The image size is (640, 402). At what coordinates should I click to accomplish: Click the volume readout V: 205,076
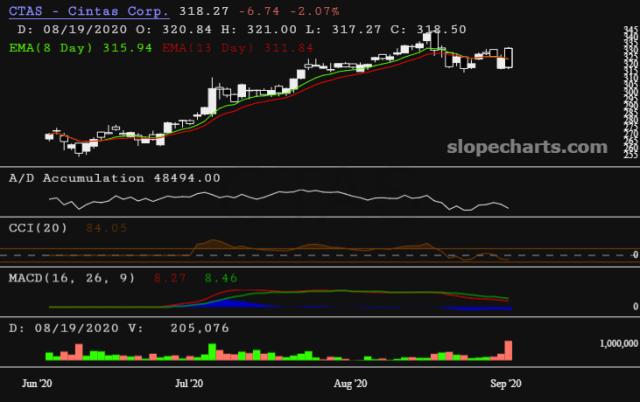(x=179, y=328)
